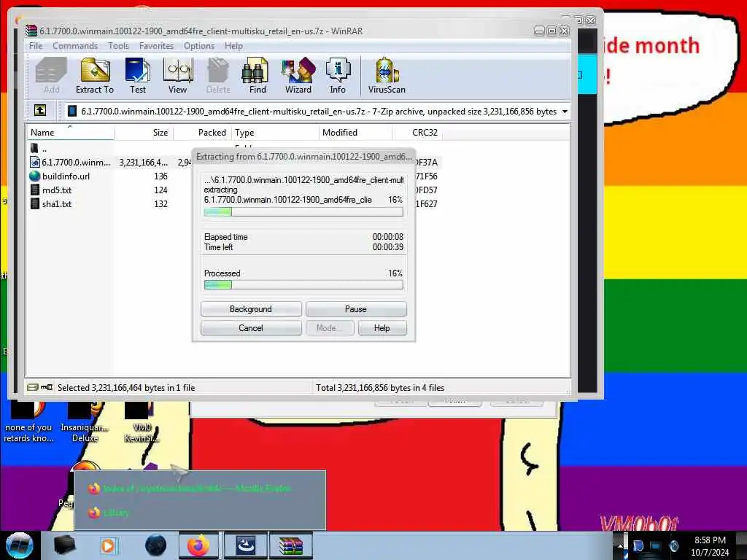Open the Windows Start orb
The image size is (747, 560).
coord(20,545)
